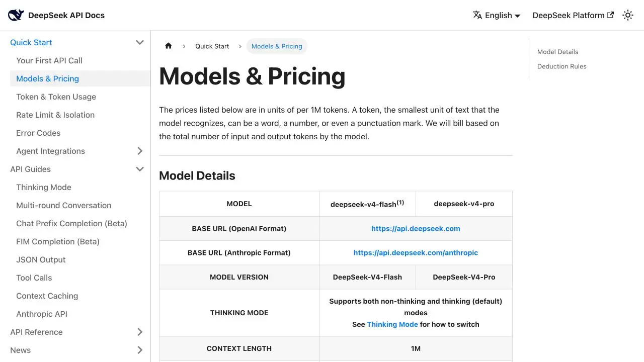Click API Reference sidebar heading
The height and width of the screenshot is (362, 644).
point(36,332)
